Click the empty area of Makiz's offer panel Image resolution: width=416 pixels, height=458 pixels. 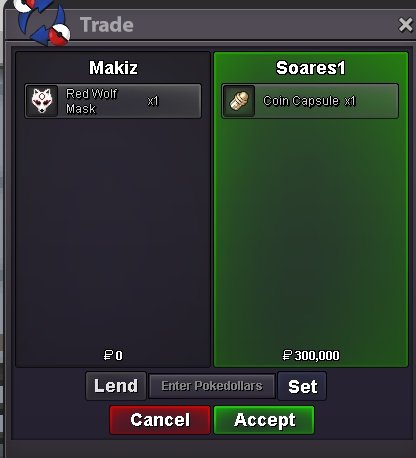(x=113, y=233)
